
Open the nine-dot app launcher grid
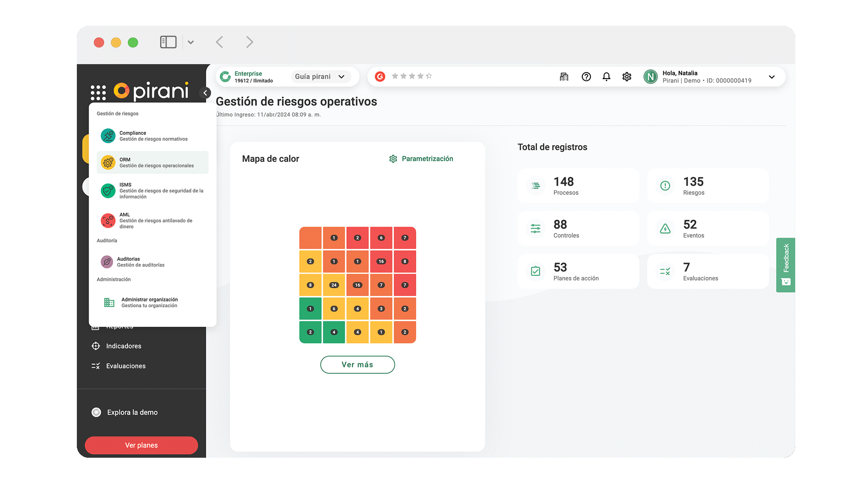(98, 93)
